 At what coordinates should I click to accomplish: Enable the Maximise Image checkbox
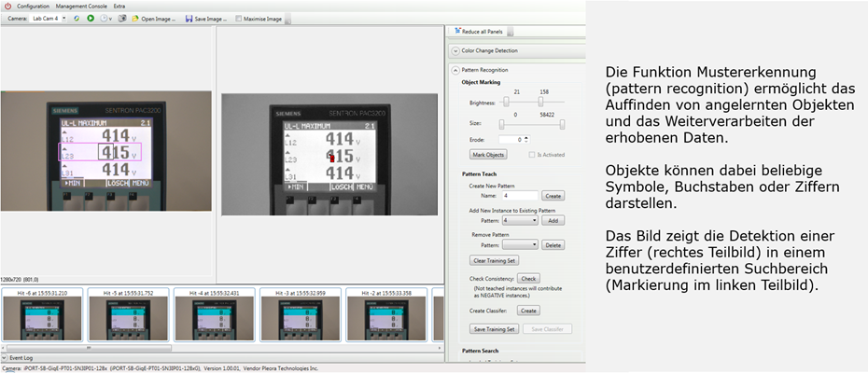(x=239, y=18)
